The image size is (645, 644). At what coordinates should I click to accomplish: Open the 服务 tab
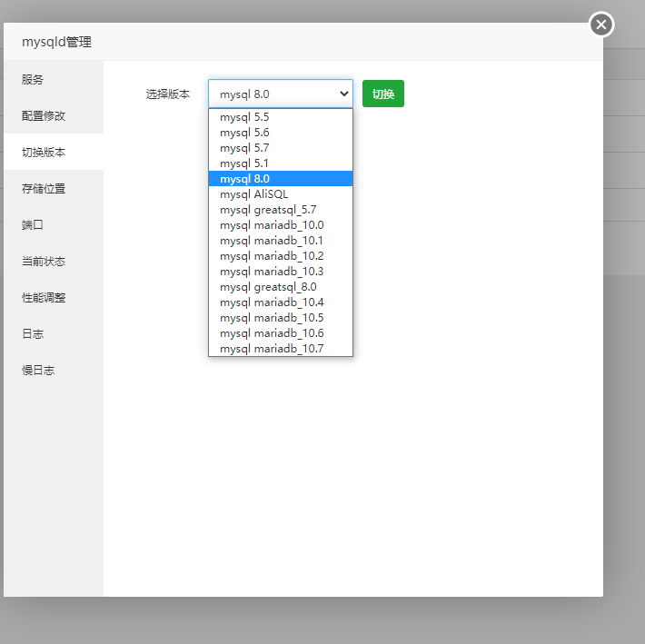point(54,79)
